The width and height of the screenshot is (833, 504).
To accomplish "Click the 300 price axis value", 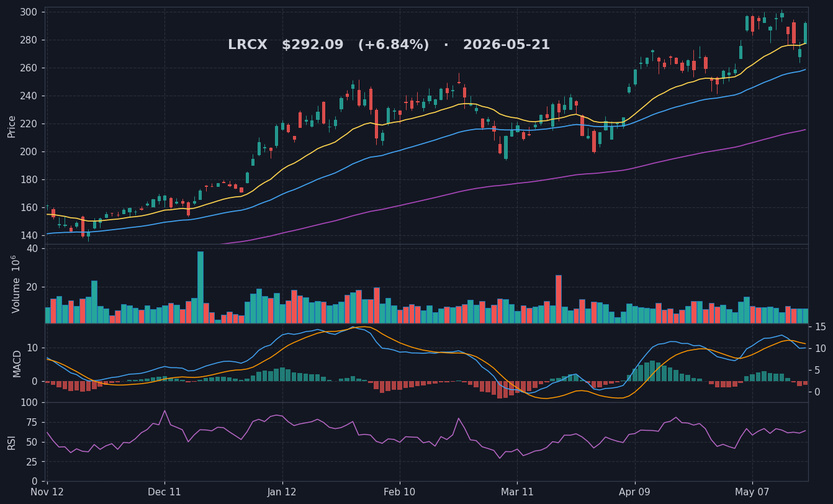I will click(28, 12).
